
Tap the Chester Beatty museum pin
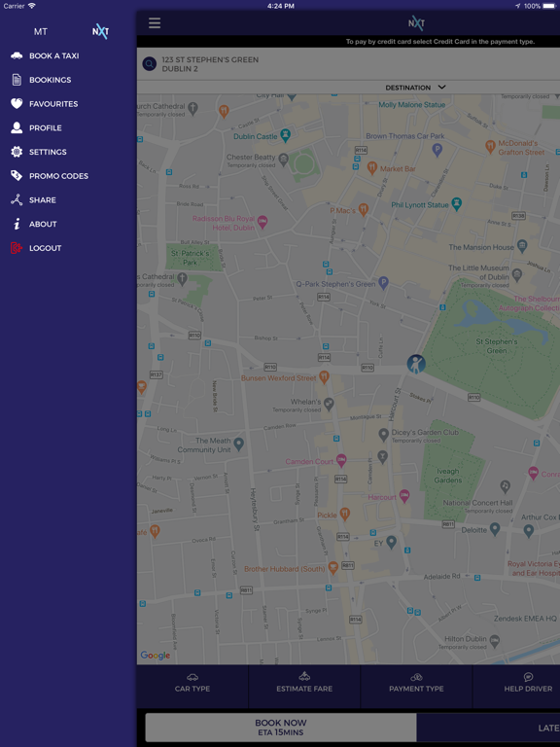(x=283, y=159)
